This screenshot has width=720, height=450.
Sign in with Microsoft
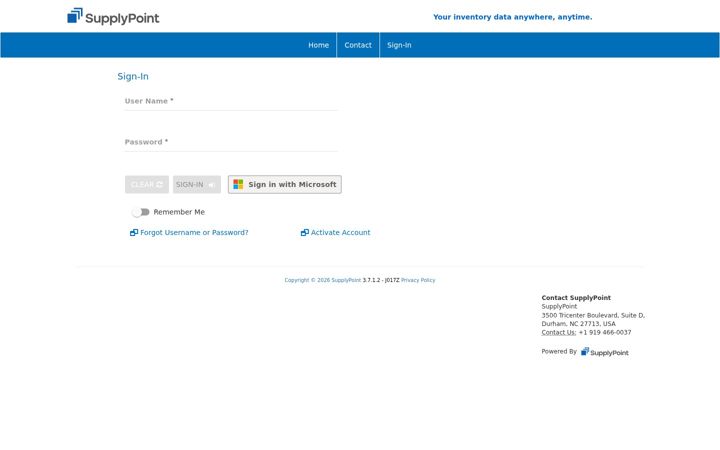[285, 185]
